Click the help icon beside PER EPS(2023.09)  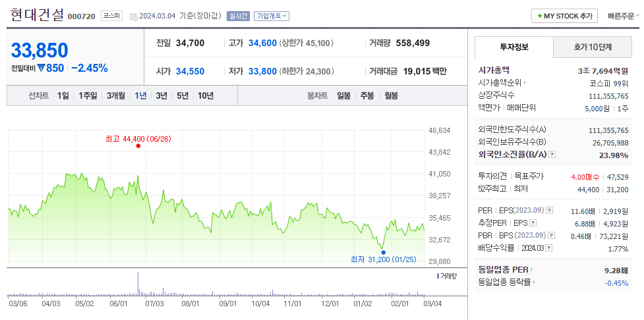tap(549, 211)
